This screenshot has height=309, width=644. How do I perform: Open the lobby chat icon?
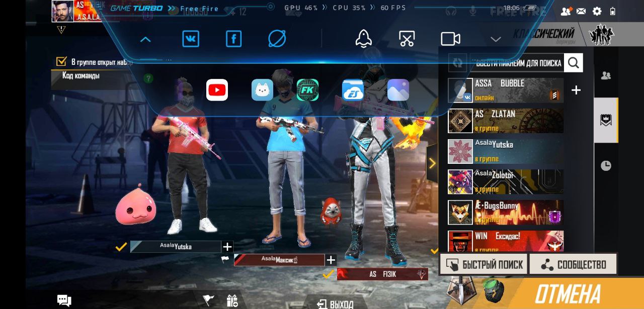pyautogui.click(x=64, y=300)
